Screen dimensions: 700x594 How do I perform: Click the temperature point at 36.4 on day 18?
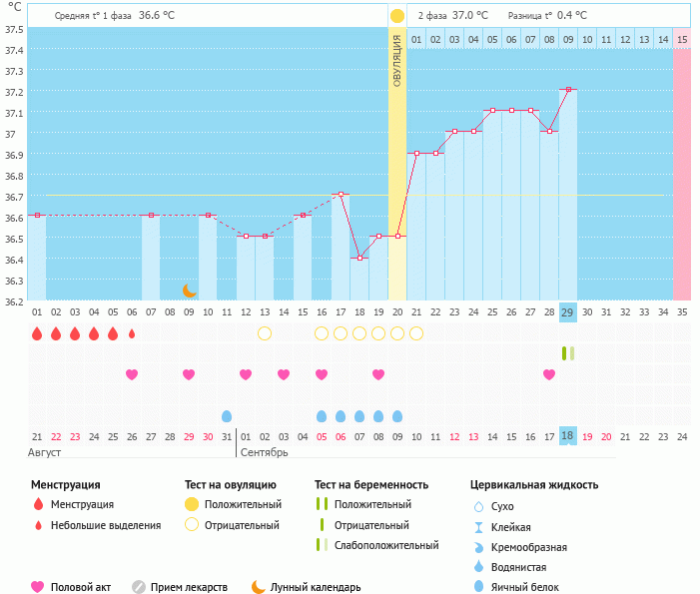pyautogui.click(x=359, y=258)
